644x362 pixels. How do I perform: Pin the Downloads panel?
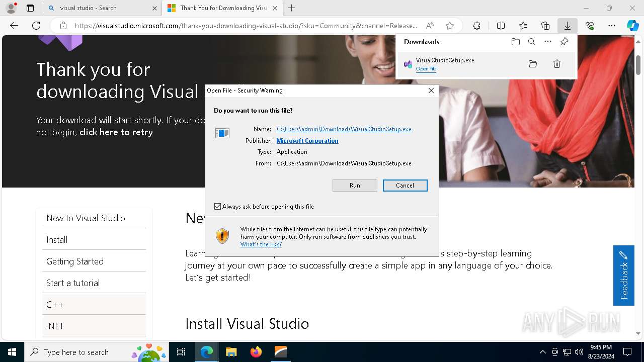564,42
